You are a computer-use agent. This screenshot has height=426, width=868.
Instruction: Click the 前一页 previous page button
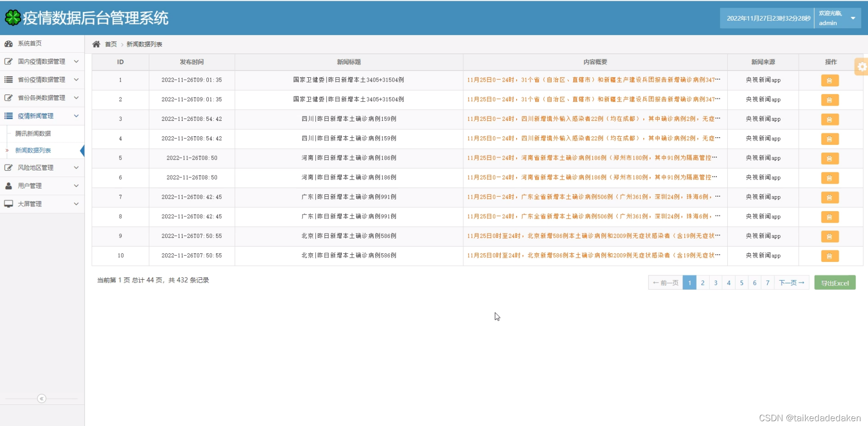click(665, 283)
